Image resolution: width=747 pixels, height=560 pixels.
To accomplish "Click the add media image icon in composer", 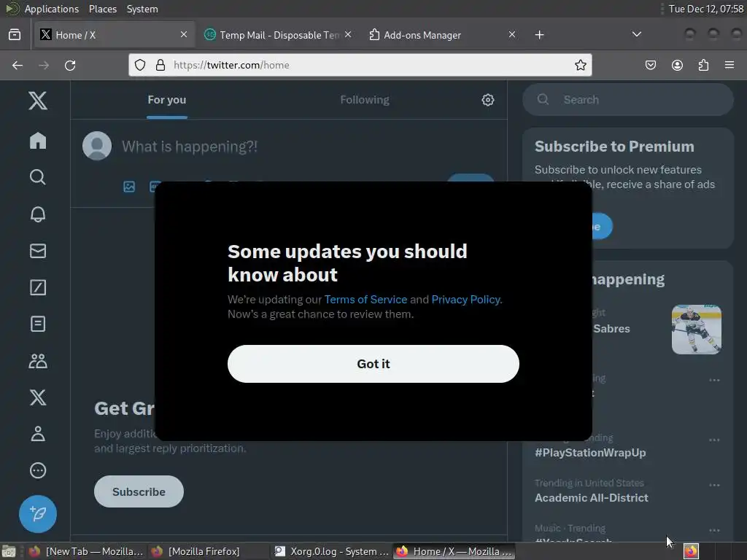I will [129, 187].
